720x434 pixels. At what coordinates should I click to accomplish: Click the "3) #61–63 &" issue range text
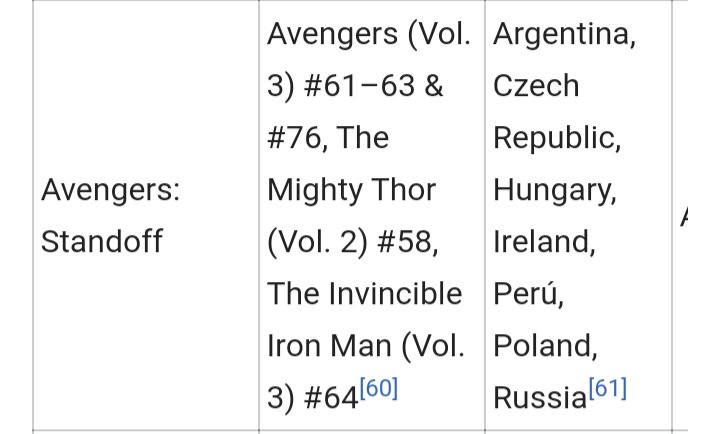[355, 86]
